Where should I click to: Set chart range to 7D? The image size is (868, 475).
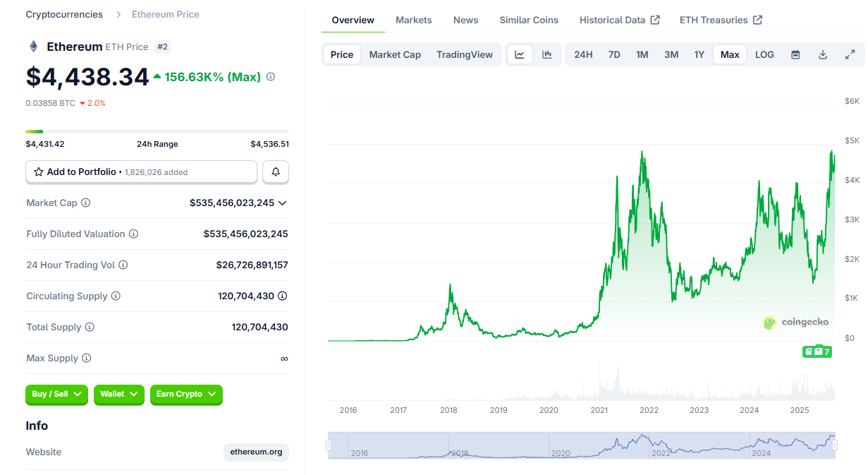click(x=614, y=54)
